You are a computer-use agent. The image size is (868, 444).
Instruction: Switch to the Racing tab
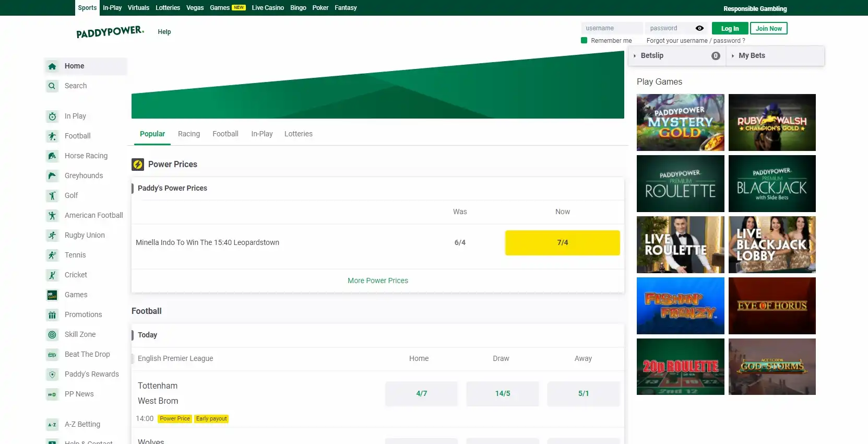click(x=189, y=134)
